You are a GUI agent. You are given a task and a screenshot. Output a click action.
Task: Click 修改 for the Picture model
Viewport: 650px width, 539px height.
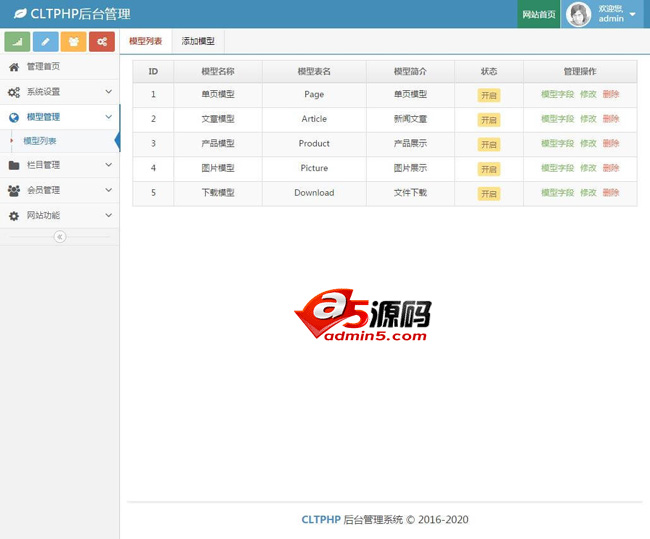[x=588, y=168]
